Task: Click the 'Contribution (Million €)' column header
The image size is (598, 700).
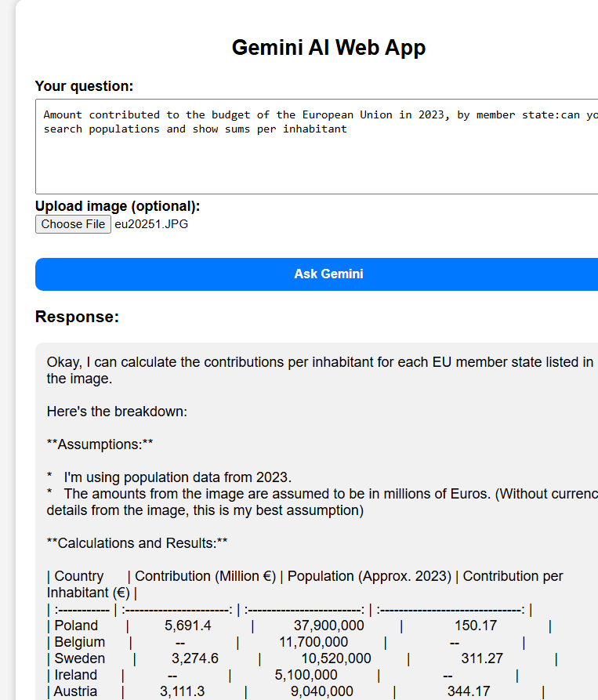Action: (x=205, y=576)
